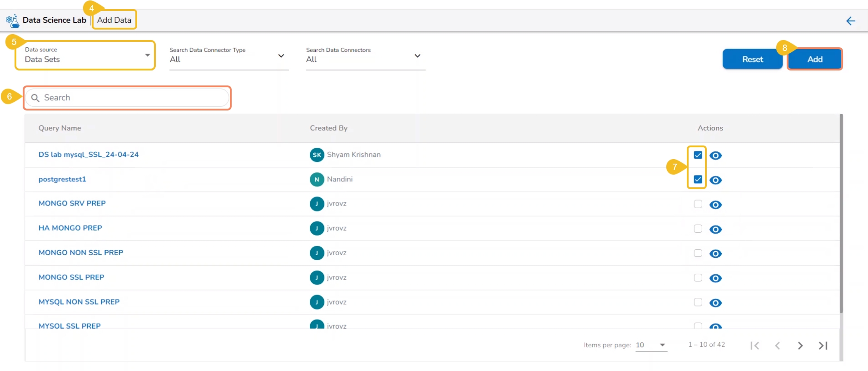The image size is (868, 371).
Task: Click into the Search input field
Action: pyautogui.click(x=132, y=98)
